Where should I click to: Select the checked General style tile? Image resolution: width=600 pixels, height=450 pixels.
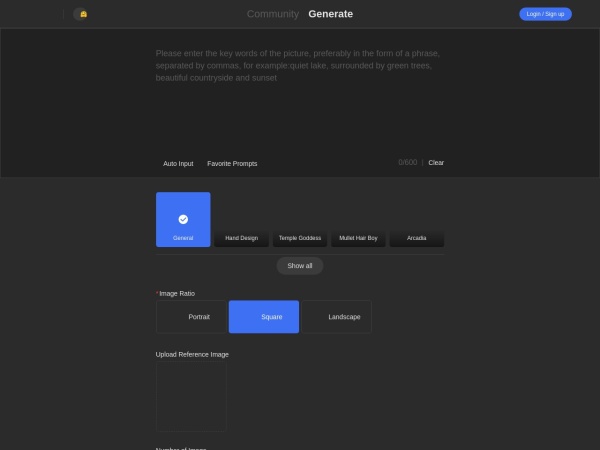click(x=183, y=219)
